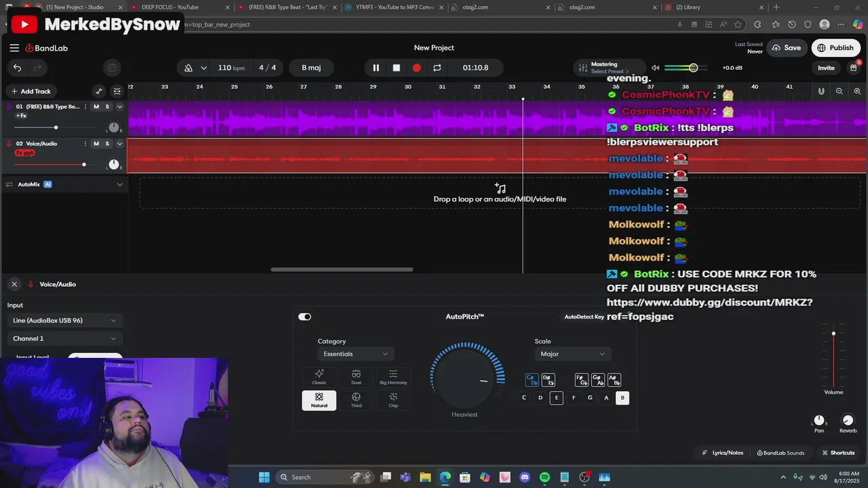Stop playback with the square button
This screenshot has height=488, width=868.
pos(396,68)
